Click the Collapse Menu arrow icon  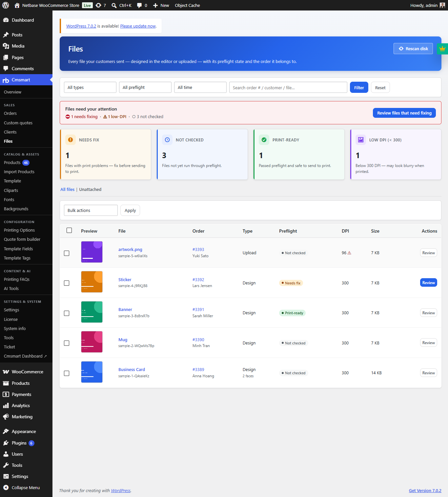(x=6, y=487)
